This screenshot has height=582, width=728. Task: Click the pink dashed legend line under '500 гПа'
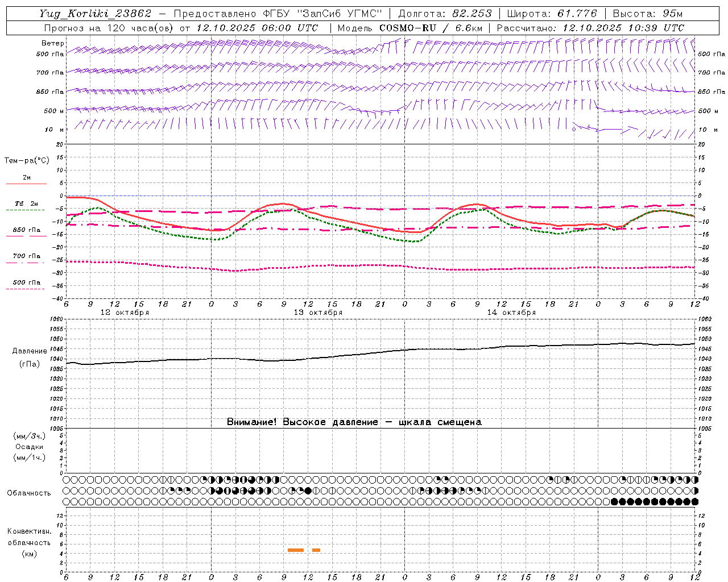pyautogui.click(x=25, y=289)
